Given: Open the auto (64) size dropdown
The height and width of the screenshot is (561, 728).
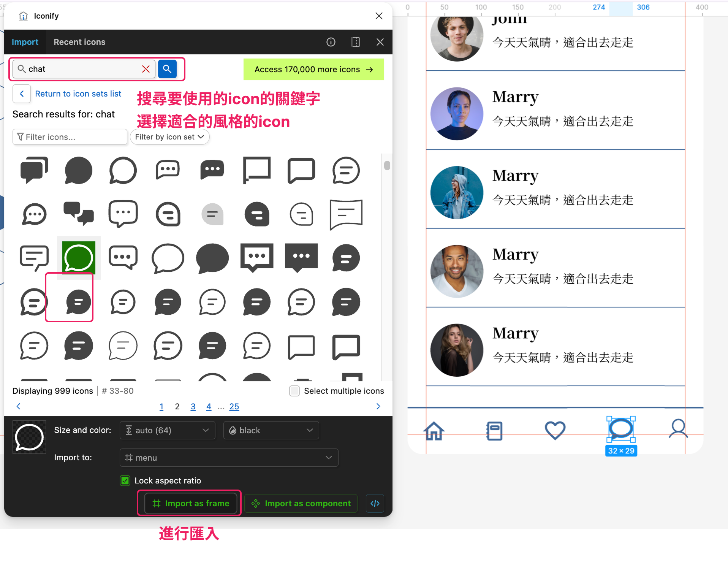Looking at the screenshot, I should 167,430.
